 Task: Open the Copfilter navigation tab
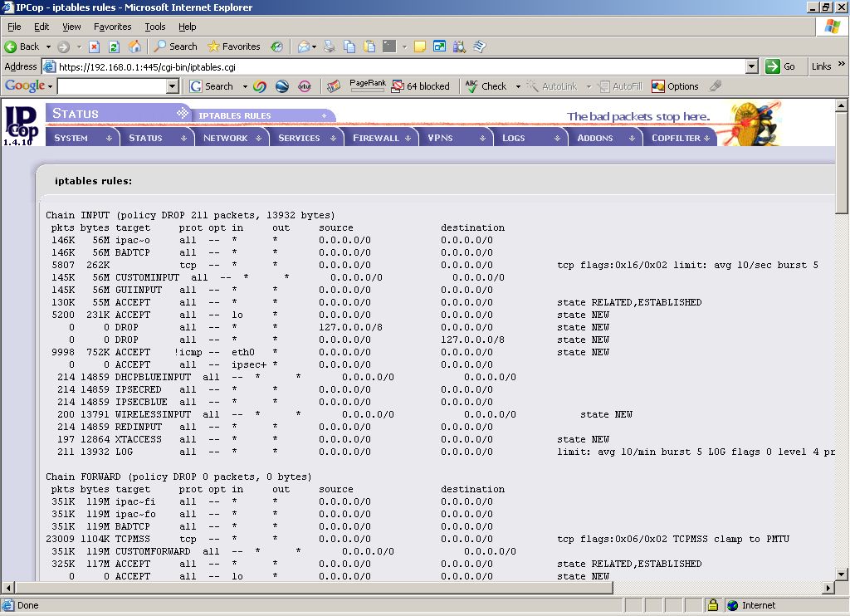[x=681, y=138]
